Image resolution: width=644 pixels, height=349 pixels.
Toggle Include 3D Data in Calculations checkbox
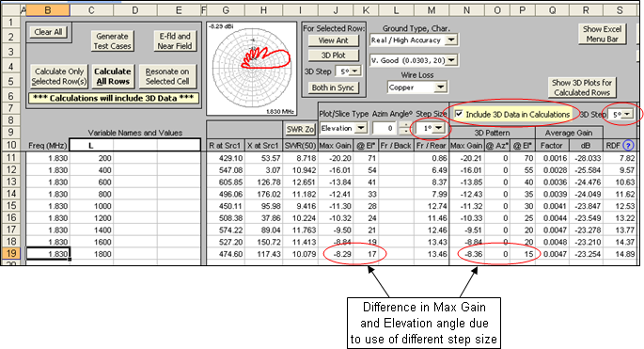pos(459,114)
